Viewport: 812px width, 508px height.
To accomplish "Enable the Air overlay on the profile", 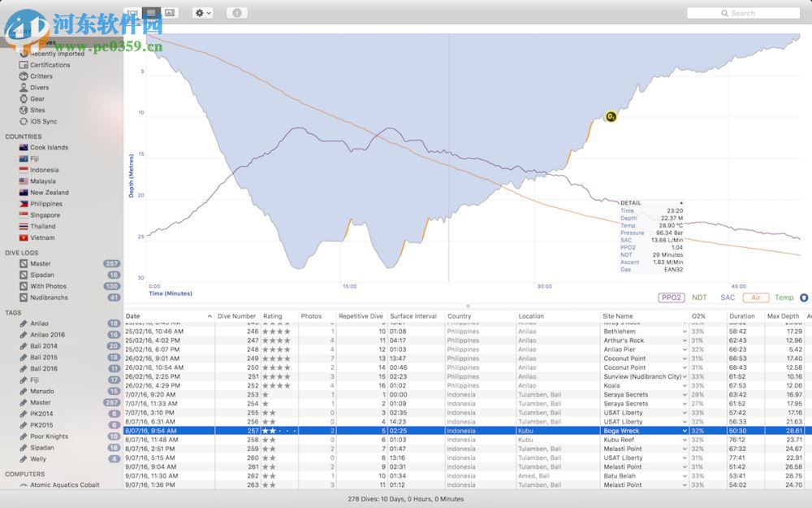I will point(756,297).
